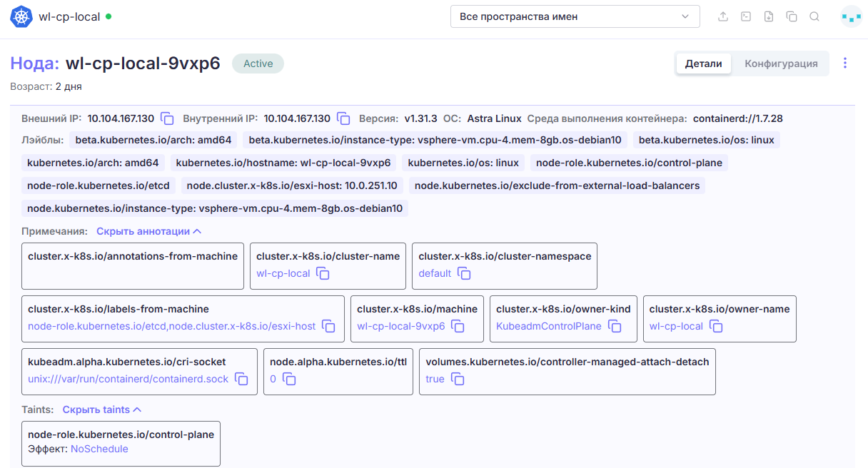Select the node-role.kubernetes.io/etcd label chip
868x468 pixels.
[x=99, y=185]
